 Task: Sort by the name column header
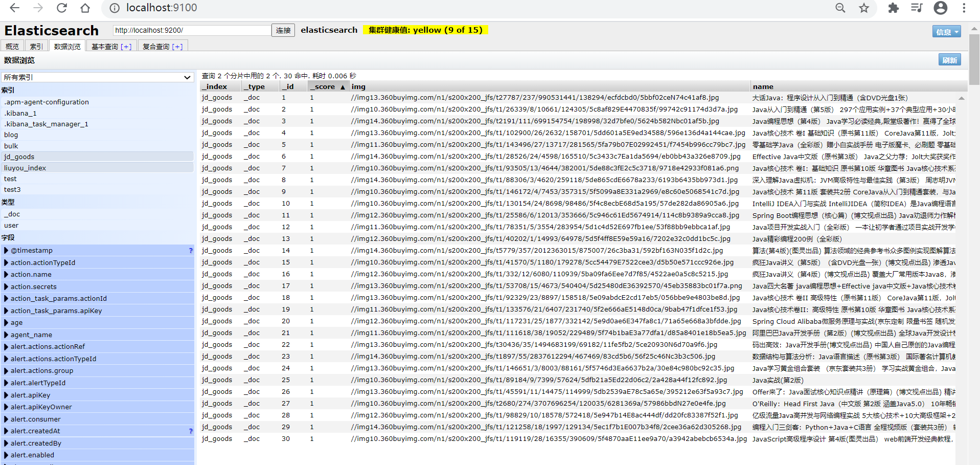pyautogui.click(x=859, y=87)
